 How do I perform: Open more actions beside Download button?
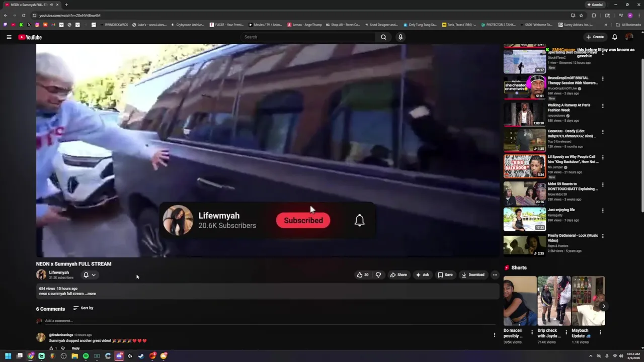point(495,275)
